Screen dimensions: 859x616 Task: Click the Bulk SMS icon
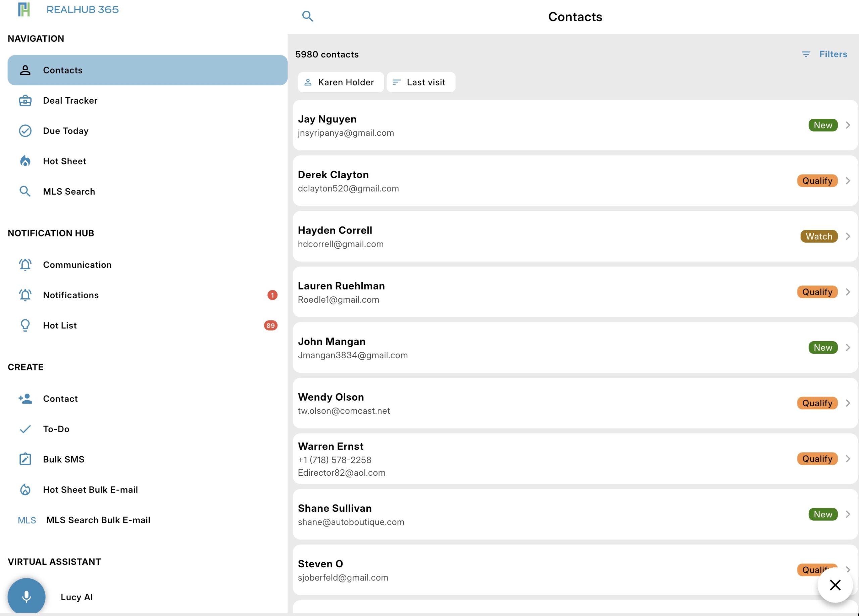click(25, 459)
